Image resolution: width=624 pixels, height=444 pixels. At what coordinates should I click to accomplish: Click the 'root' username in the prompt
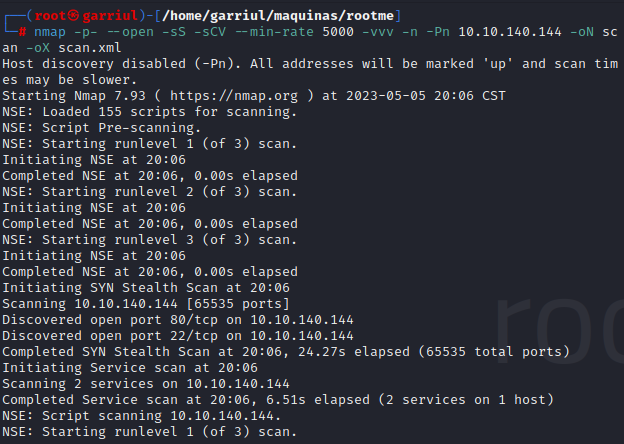coord(50,16)
